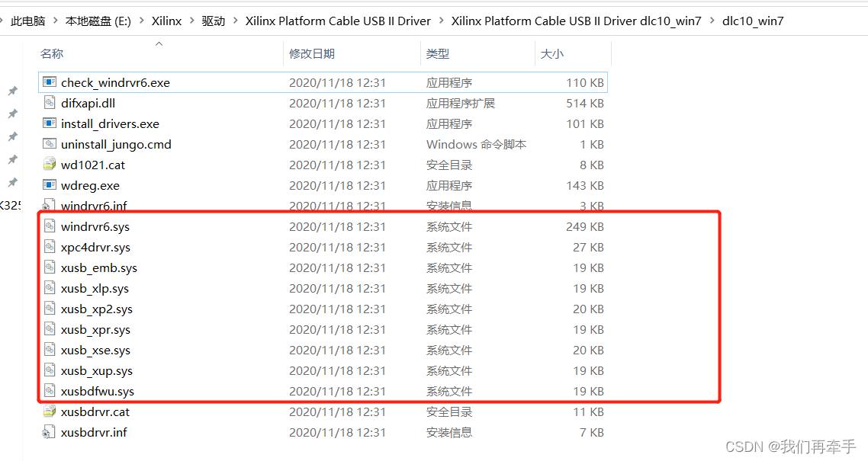Select file name uninstall_jungo.cmd
Screen dimensions: 868x461
tap(116, 145)
